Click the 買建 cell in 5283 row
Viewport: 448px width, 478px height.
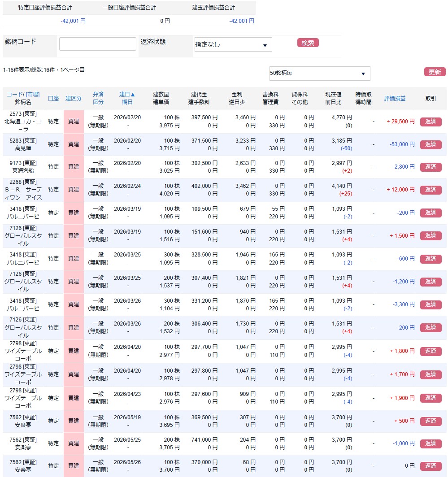click(x=74, y=144)
